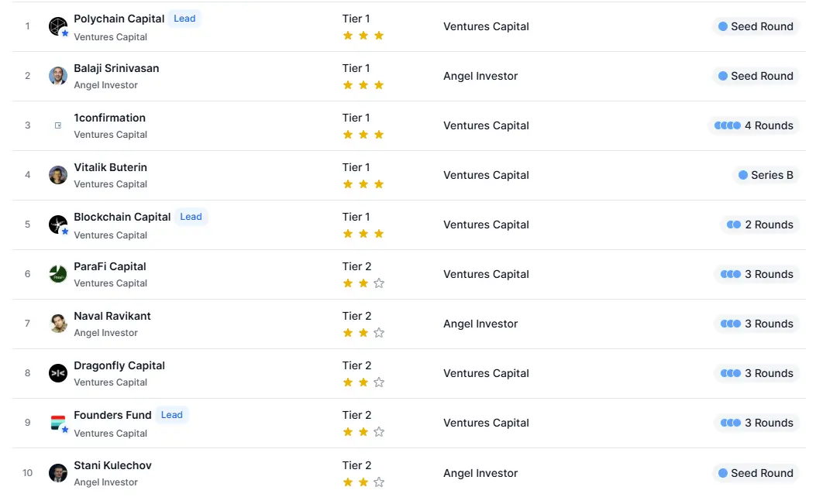This screenshot has height=504, width=816.
Task: Expand the 3 Rounds badge for ParaFi Capital
Action: point(757,274)
